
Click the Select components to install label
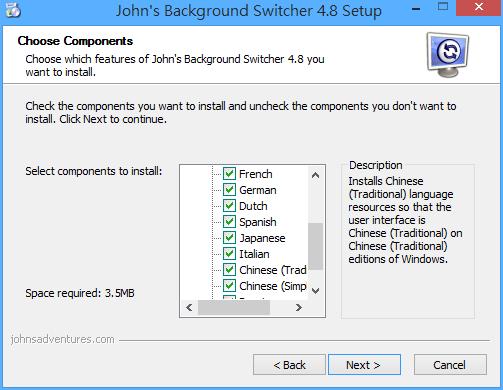tap(94, 171)
